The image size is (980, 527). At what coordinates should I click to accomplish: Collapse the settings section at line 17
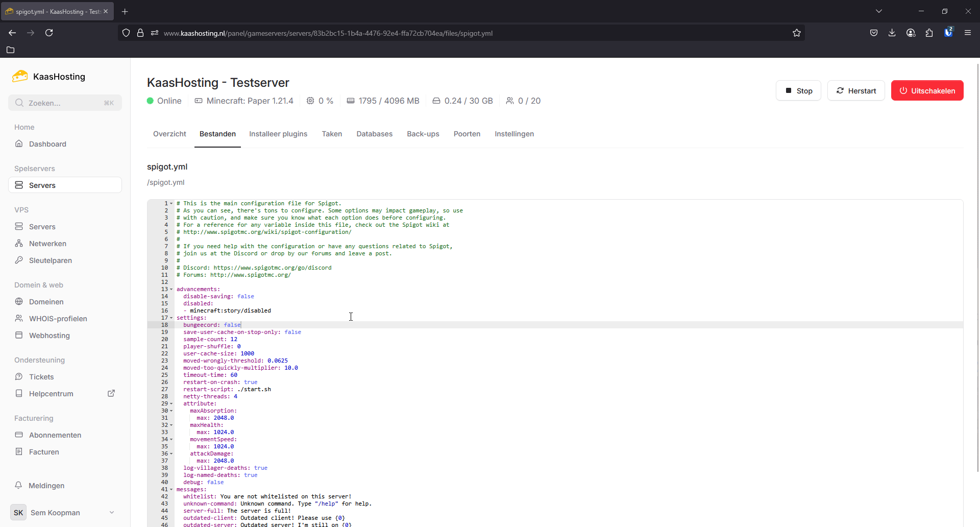[171, 318]
